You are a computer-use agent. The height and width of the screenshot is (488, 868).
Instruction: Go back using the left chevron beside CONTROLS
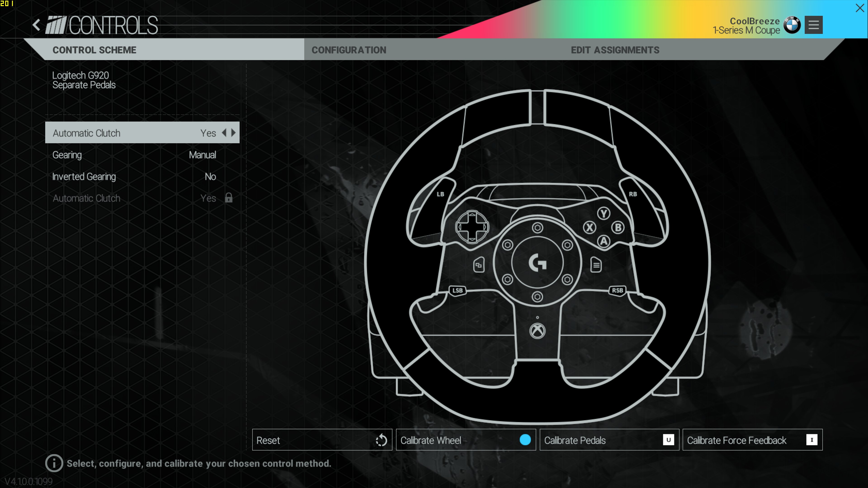coord(36,25)
